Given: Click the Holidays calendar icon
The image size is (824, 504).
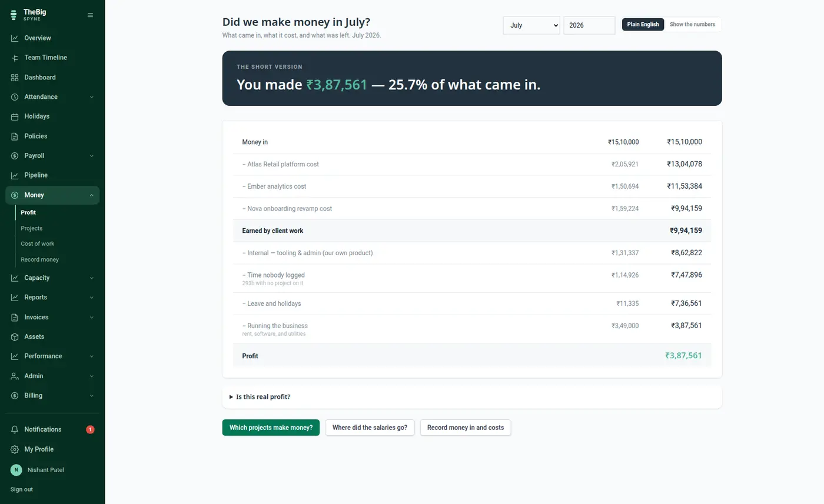Looking at the screenshot, I should [x=15, y=116].
